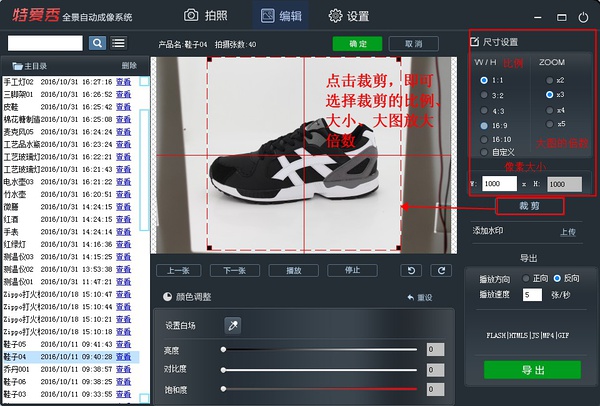The image size is (600, 406).
Task: Choose x4 zoom multiplier
Action: (549, 110)
